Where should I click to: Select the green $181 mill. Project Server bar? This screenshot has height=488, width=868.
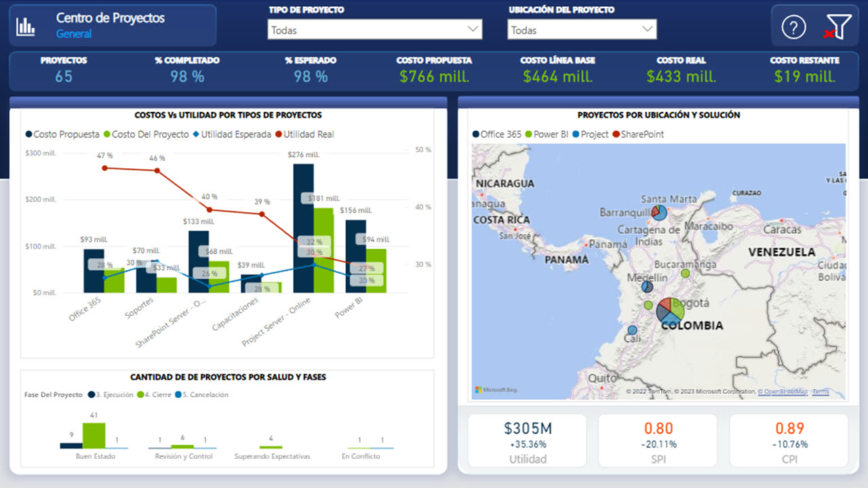click(323, 251)
